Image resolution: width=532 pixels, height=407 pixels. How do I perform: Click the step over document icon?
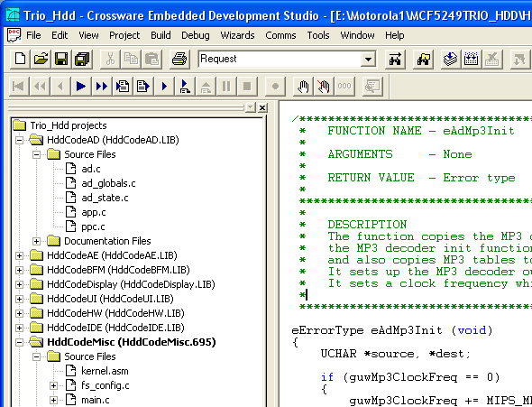click(x=142, y=87)
